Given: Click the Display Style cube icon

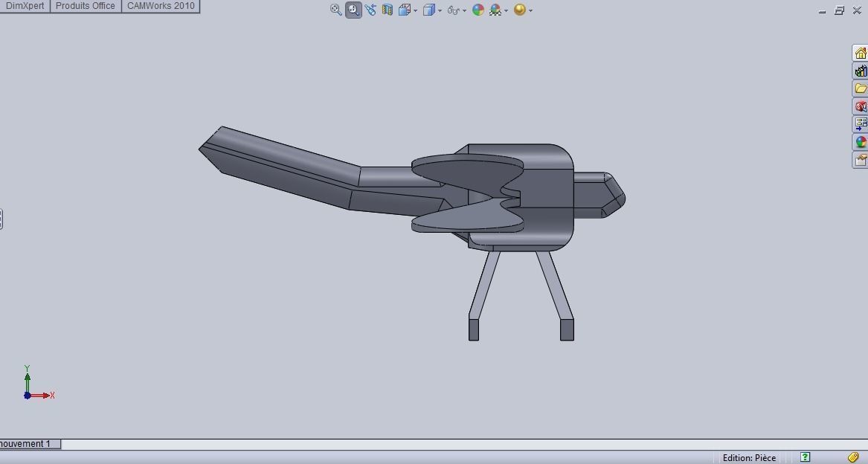Looking at the screenshot, I should 429,10.
